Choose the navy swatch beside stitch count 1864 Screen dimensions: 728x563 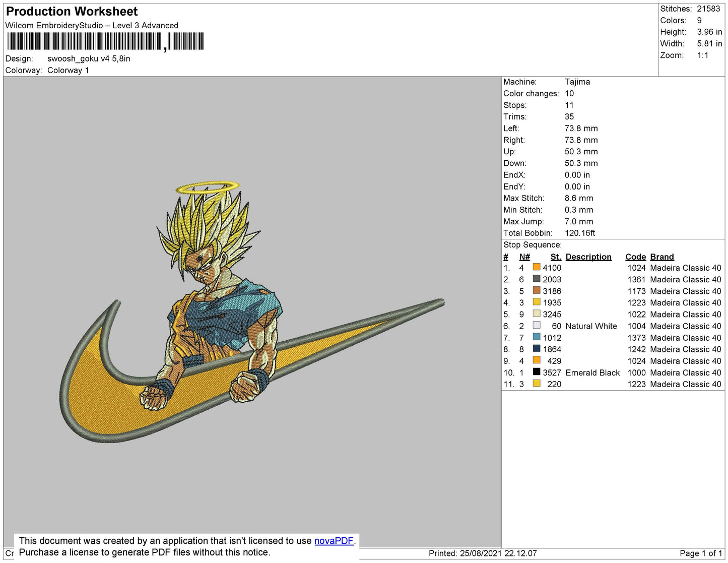coord(537,349)
